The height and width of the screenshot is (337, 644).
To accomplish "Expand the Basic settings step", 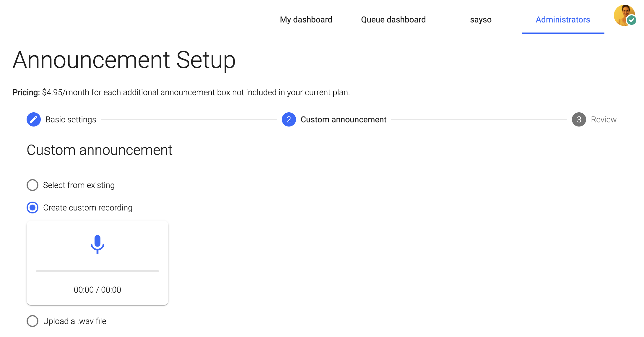I will [x=70, y=119].
